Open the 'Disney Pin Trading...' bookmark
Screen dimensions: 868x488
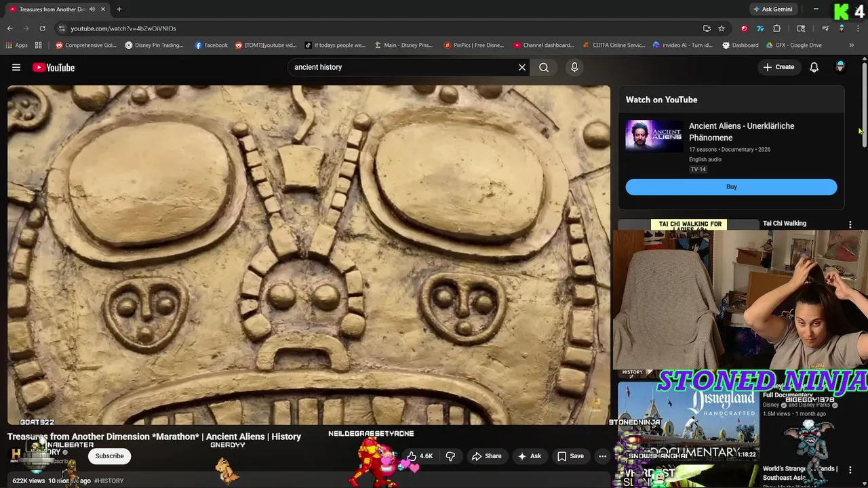click(155, 45)
